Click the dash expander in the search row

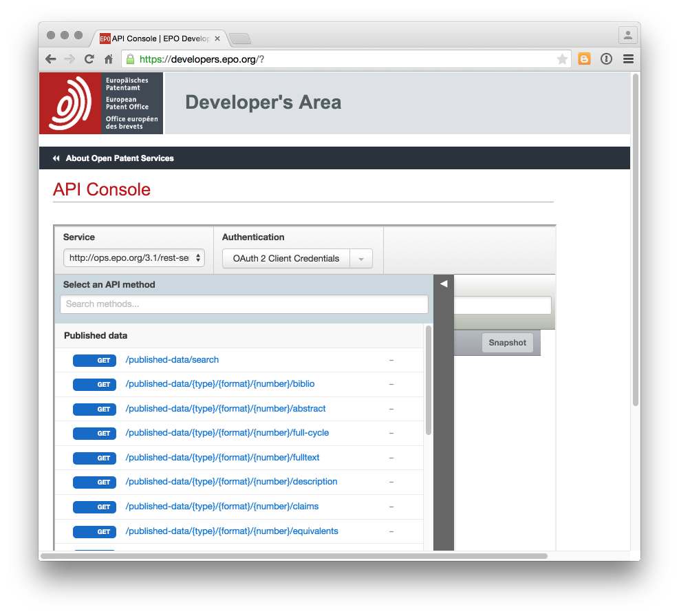(x=391, y=361)
